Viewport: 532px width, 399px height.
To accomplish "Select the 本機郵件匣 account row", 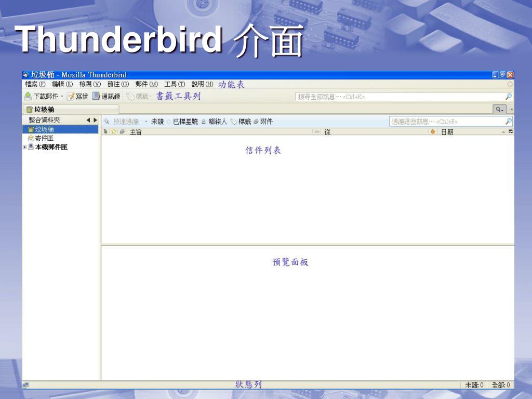I will point(47,147).
